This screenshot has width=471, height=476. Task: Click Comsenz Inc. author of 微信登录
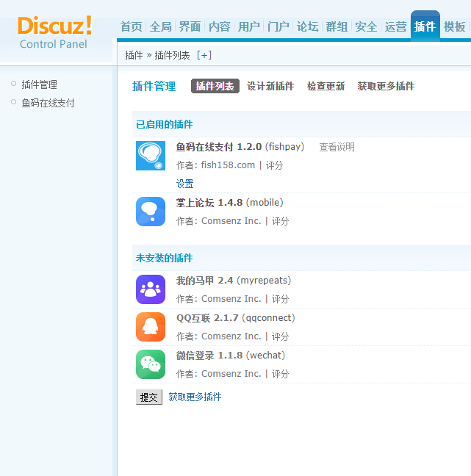(x=231, y=374)
